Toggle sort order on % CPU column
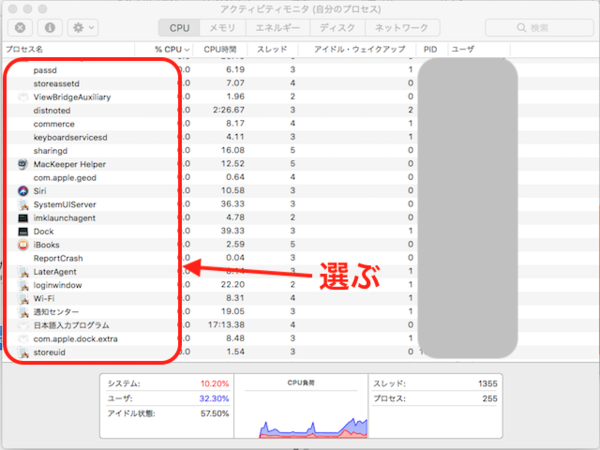The height and width of the screenshot is (450, 600). [x=172, y=48]
